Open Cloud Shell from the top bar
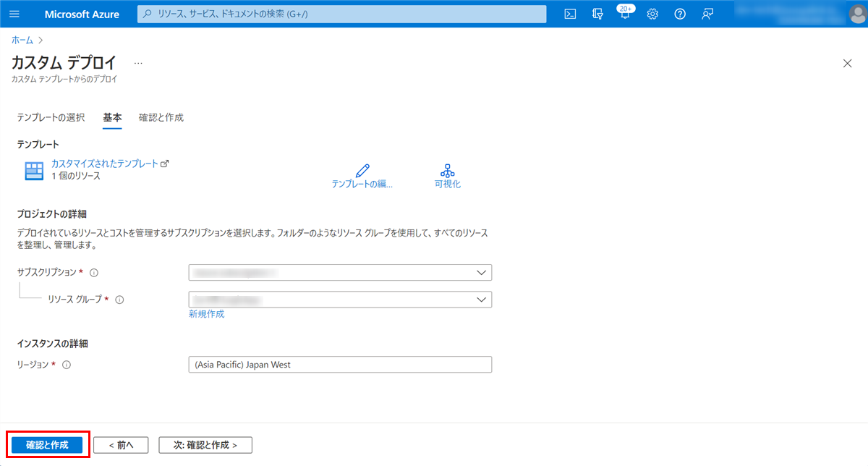 (x=570, y=14)
